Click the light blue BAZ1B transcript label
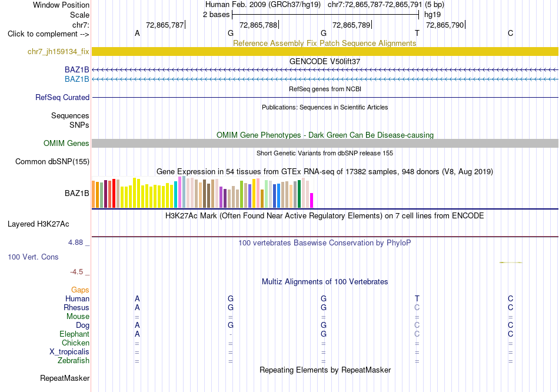 pos(76,79)
